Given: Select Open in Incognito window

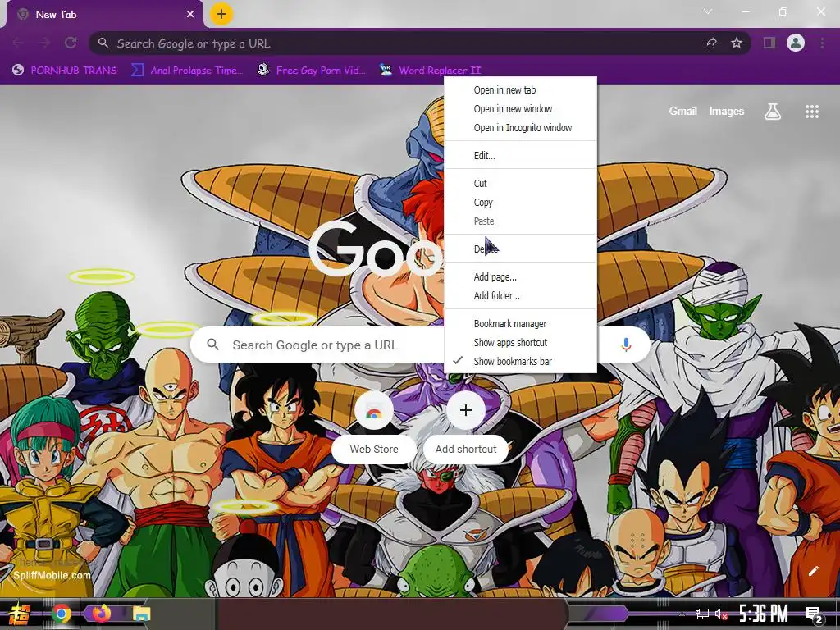Looking at the screenshot, I should (520, 127).
